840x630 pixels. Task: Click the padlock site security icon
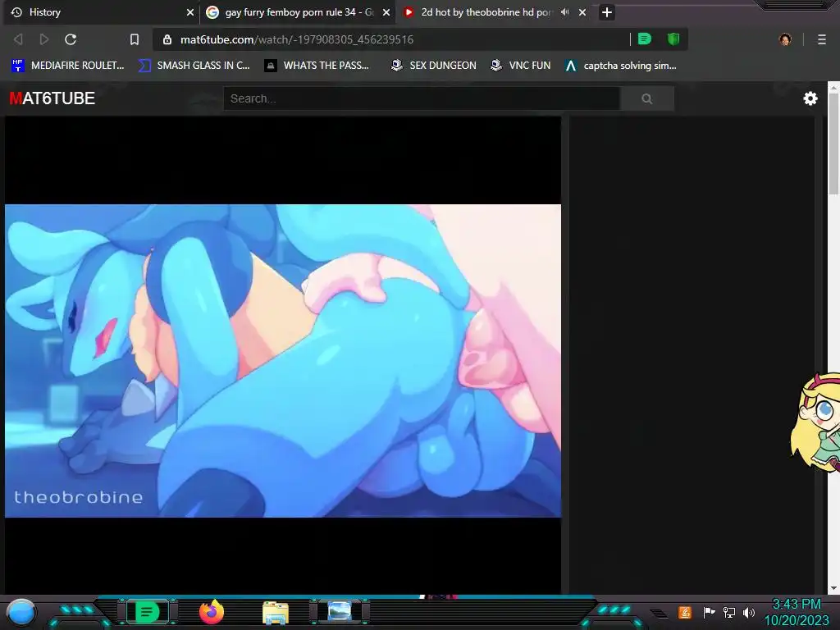tap(167, 39)
